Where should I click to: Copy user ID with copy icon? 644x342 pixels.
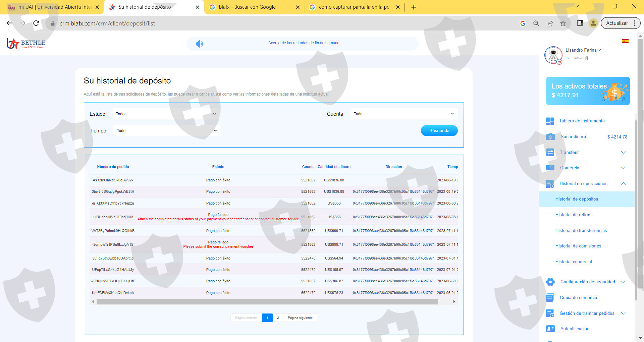[x=587, y=58]
